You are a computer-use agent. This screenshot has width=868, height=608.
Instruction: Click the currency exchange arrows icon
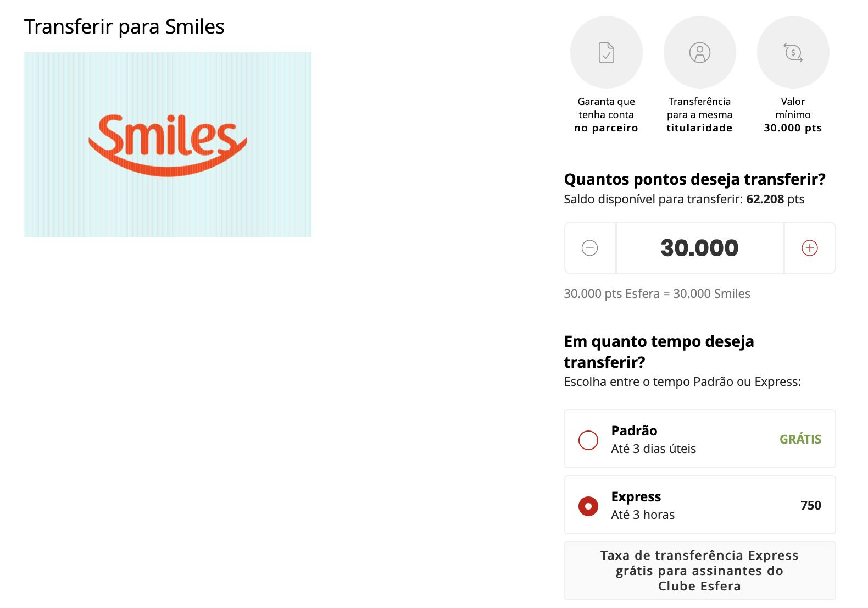[793, 52]
